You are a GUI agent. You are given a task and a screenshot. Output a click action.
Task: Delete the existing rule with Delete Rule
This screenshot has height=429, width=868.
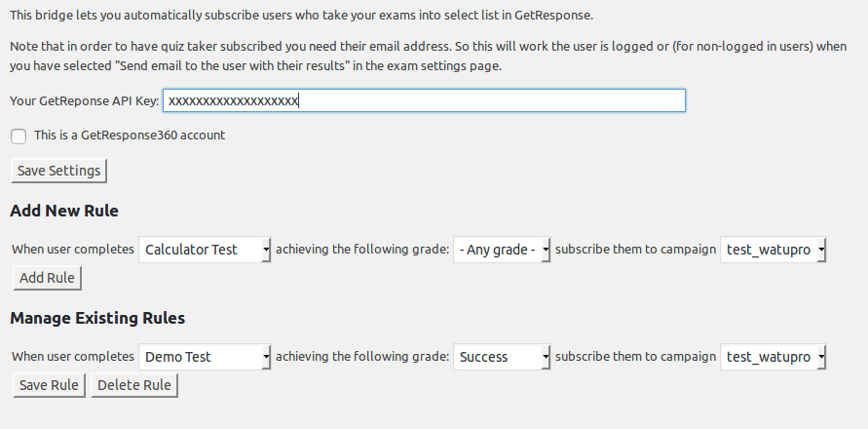tap(134, 385)
